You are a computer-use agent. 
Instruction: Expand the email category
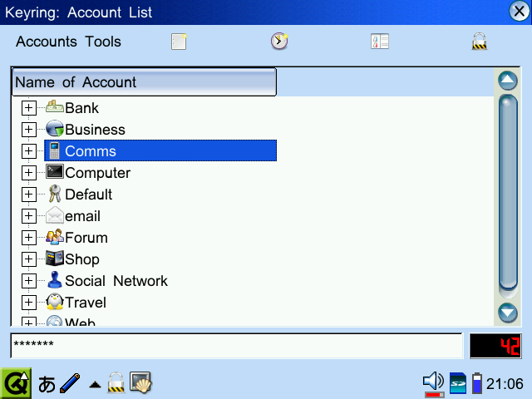[28, 216]
